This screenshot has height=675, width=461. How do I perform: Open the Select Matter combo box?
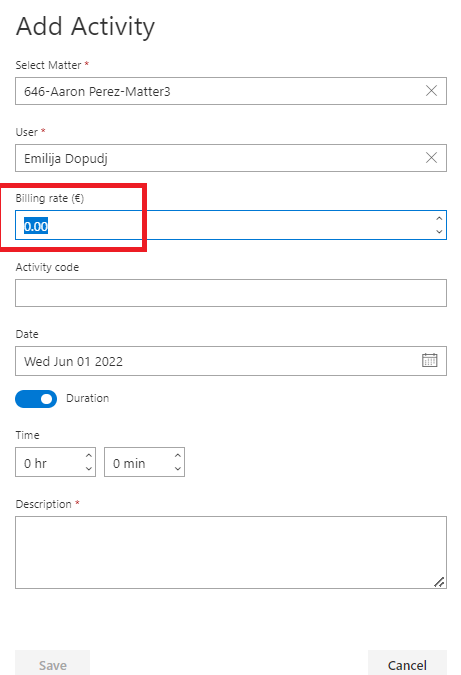point(231,91)
